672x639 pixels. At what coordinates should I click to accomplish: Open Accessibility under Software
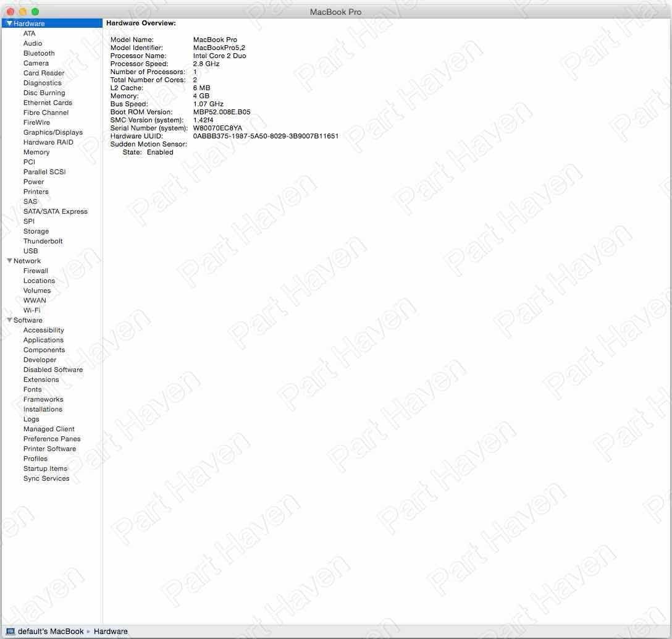click(44, 330)
